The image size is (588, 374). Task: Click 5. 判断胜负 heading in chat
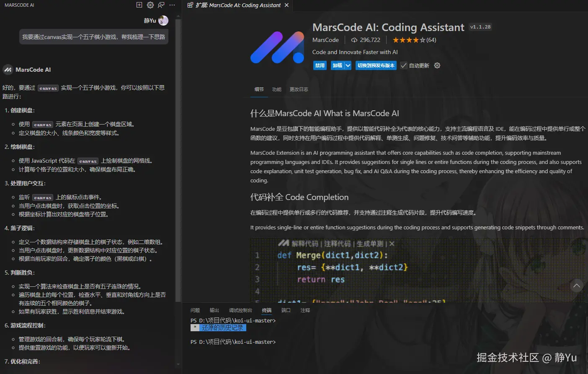[20, 273]
